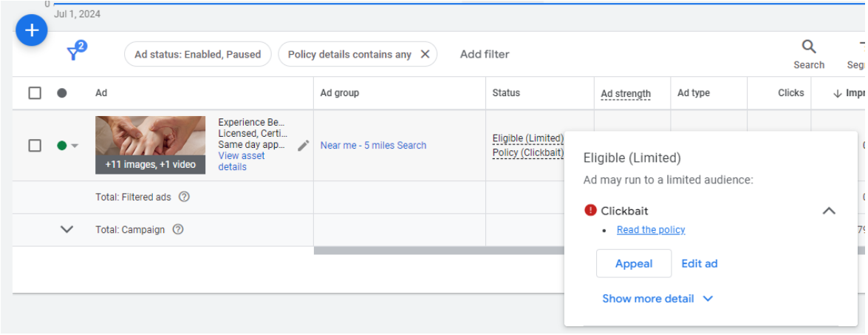Check the ad row checkbox
The width and height of the screenshot is (868, 335).
[x=35, y=146]
